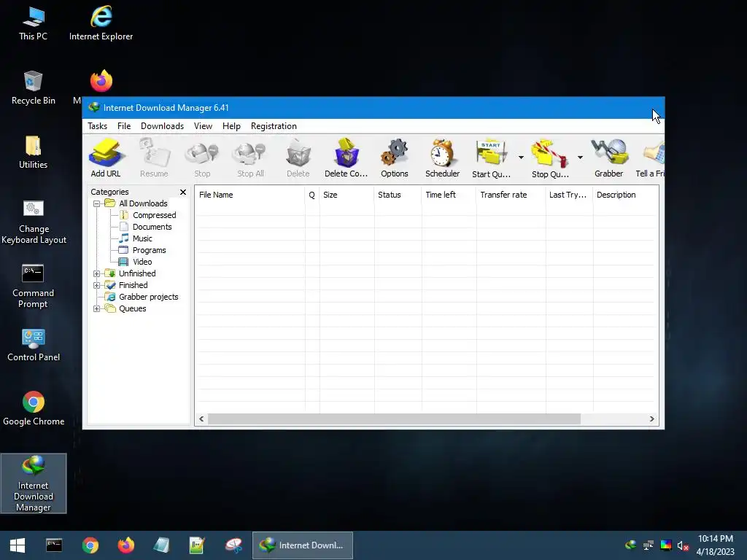Collapse the All Downloads tree node
The width and height of the screenshot is (747, 560).
(97, 204)
